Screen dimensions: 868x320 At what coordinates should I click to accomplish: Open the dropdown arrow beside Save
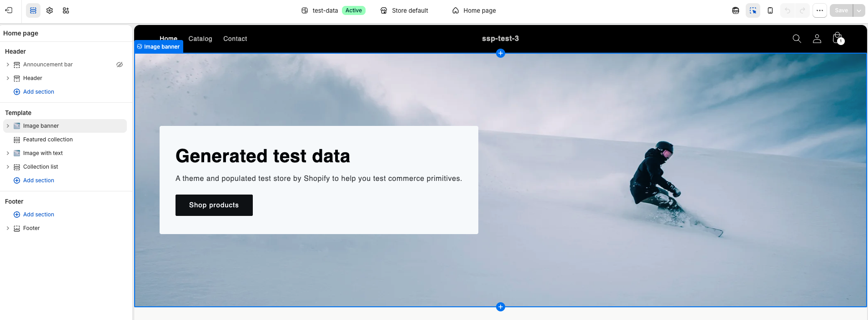tap(859, 10)
